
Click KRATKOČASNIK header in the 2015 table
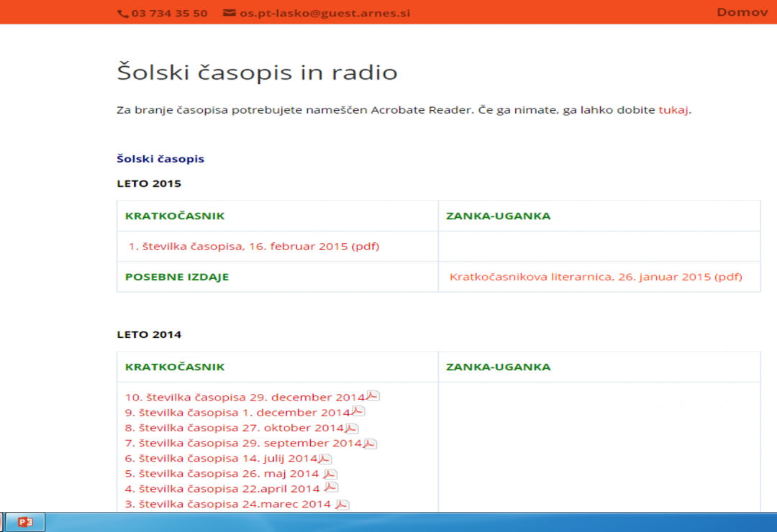175,216
